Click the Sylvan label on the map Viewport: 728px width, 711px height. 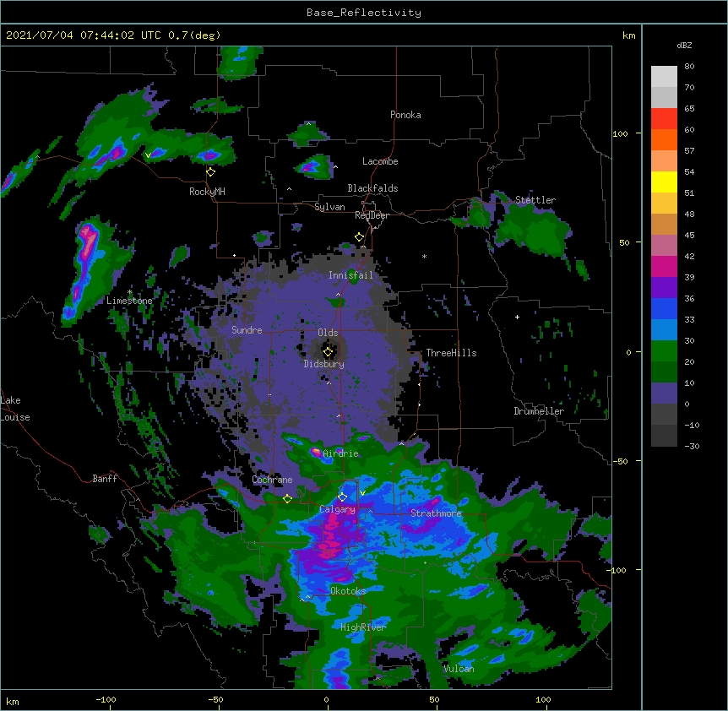(329, 207)
